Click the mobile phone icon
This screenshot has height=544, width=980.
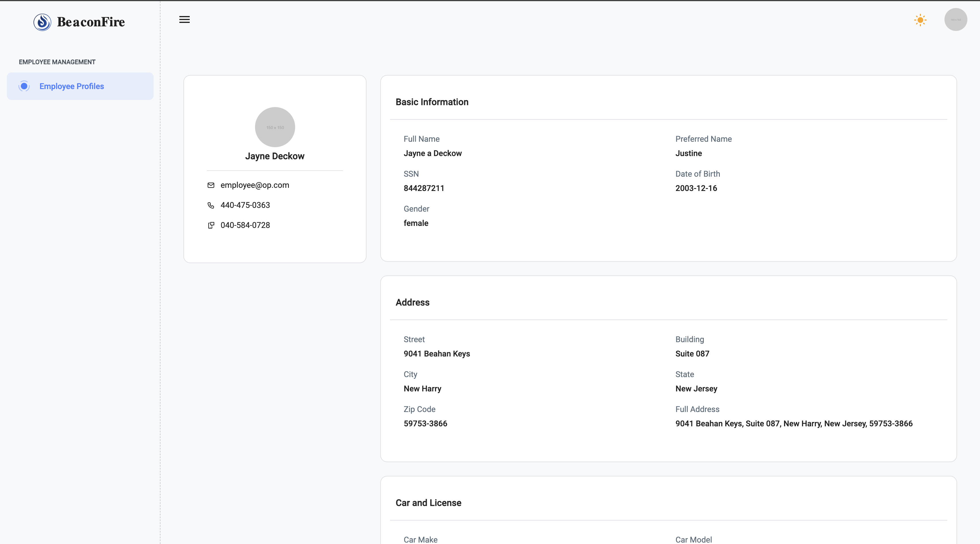(x=211, y=225)
